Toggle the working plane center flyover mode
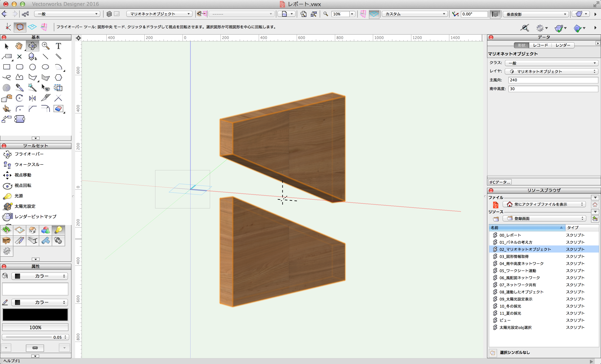Screen dimensions: 601x364 (x=32, y=27)
